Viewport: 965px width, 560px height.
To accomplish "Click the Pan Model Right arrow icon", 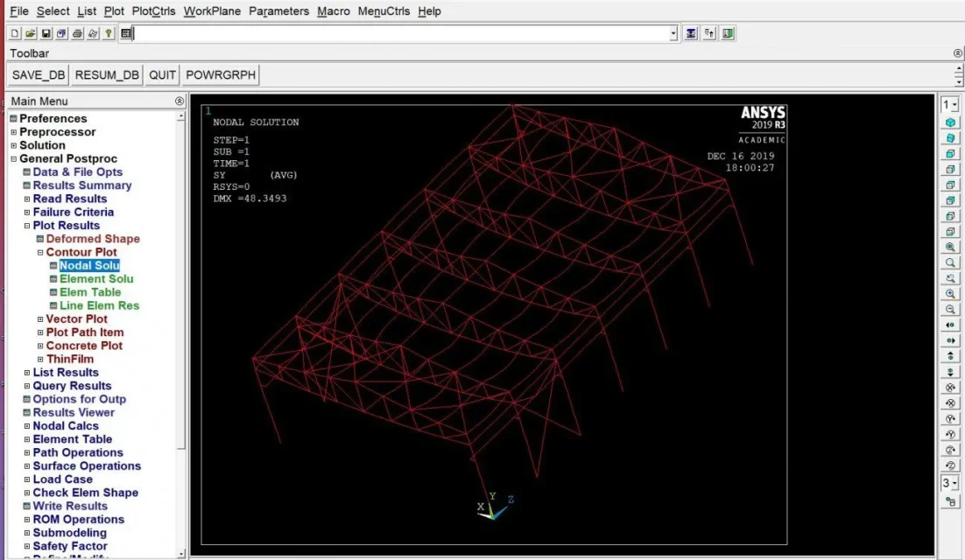I will (x=950, y=340).
